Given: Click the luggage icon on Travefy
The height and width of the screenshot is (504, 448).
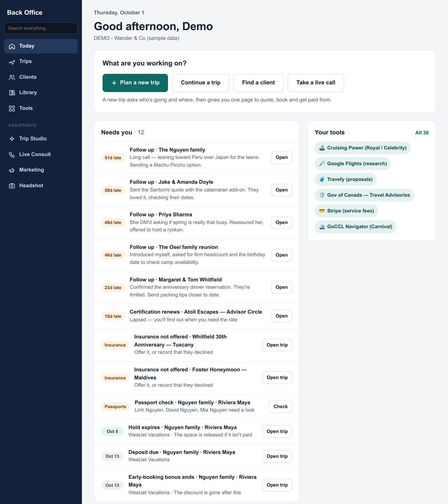Looking at the screenshot, I should pyautogui.click(x=322, y=179).
